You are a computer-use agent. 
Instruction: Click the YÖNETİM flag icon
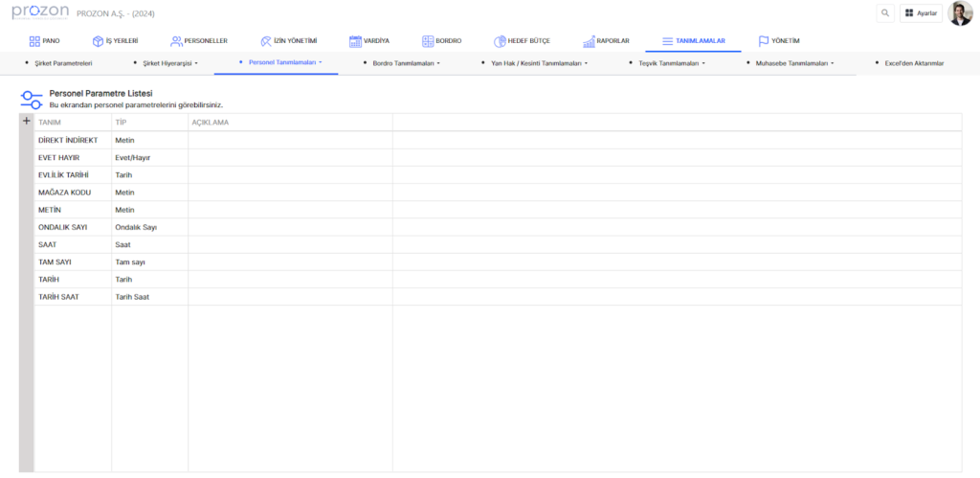pyautogui.click(x=764, y=41)
